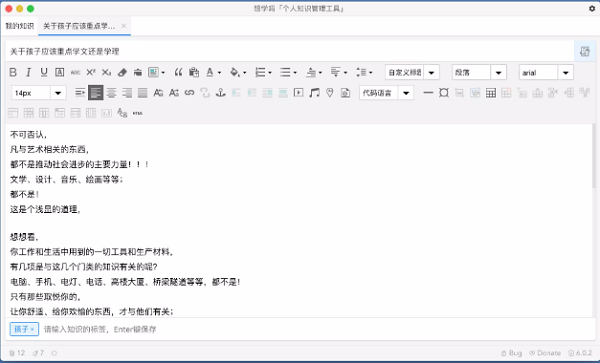Open the auto typeset dropdown arrow

click(x=163, y=72)
